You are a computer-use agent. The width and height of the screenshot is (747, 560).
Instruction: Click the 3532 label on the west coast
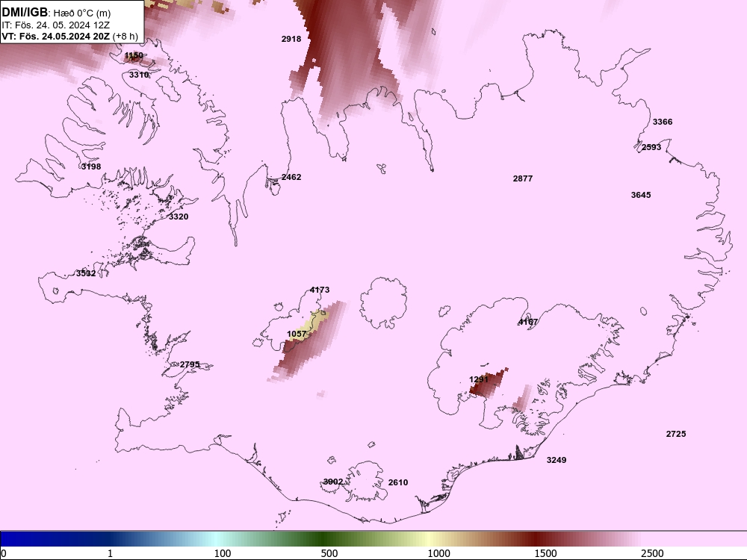pos(86,273)
